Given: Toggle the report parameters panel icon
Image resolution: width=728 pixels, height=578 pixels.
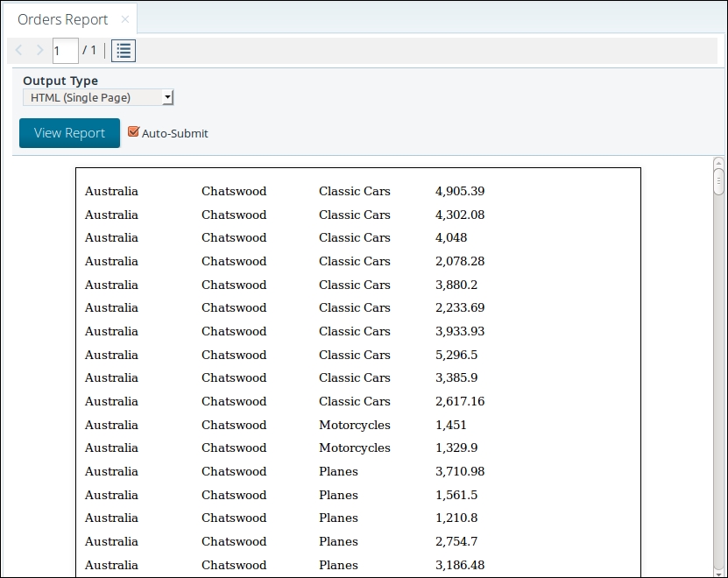Looking at the screenshot, I should coord(124,50).
